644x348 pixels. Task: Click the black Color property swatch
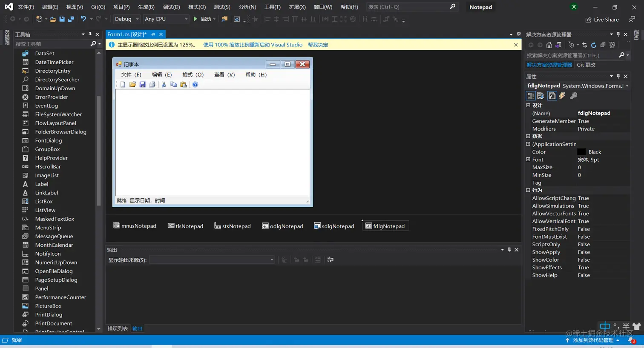(581, 152)
